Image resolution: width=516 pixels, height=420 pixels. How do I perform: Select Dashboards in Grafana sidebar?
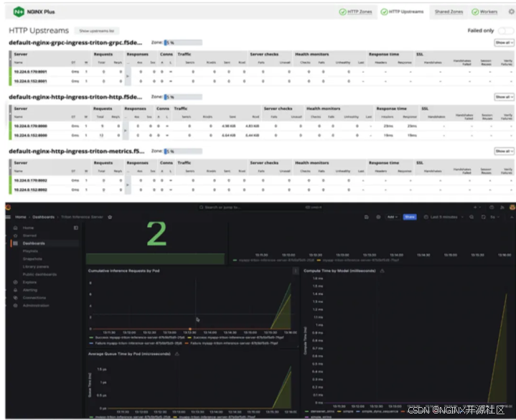[x=45, y=243]
